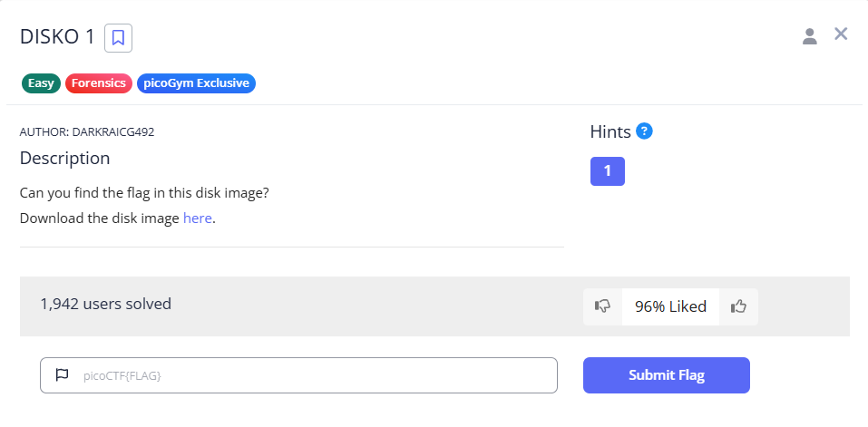Click the flag icon in the input box
868x427 pixels.
[x=62, y=375]
